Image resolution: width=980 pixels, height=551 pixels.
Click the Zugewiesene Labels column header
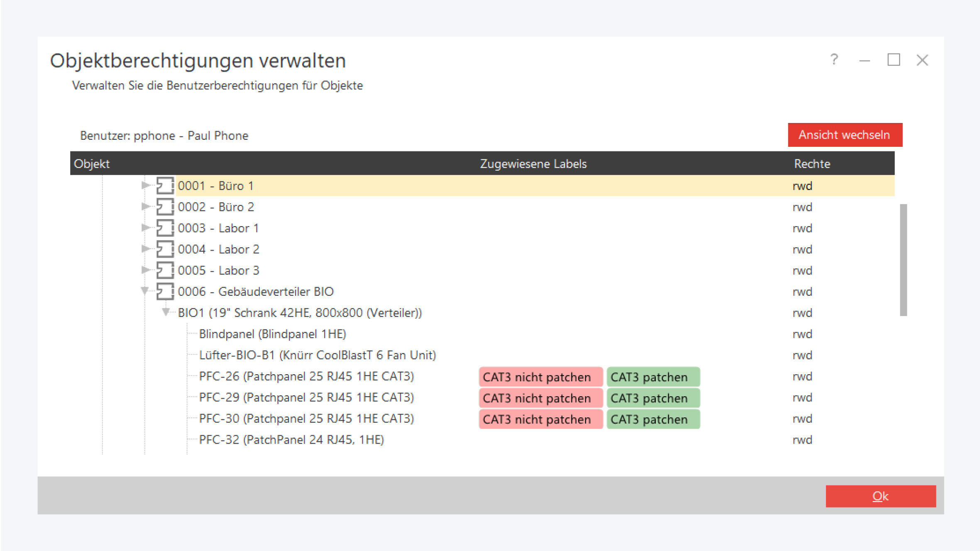533,163
